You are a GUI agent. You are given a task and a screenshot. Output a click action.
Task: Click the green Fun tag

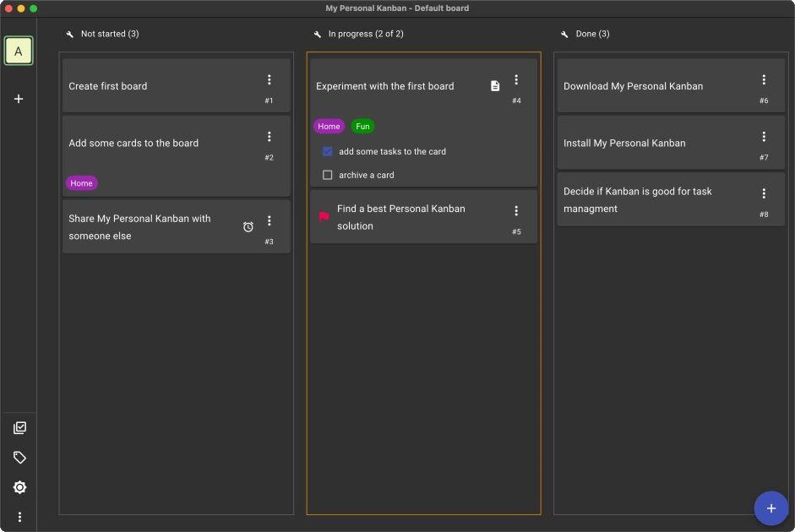tap(362, 126)
